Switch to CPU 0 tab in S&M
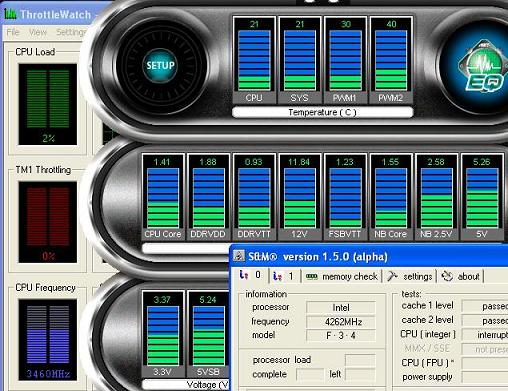This screenshot has width=508, height=391. [250, 275]
